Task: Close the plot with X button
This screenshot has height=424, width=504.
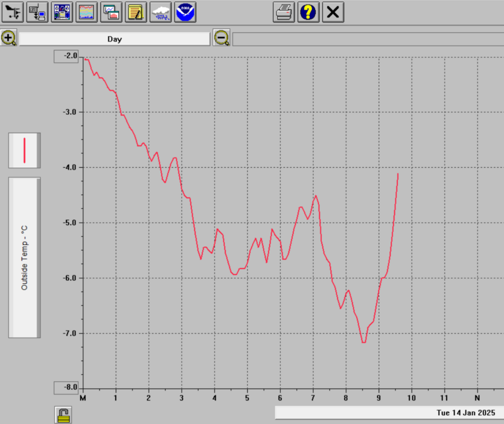Action: pos(333,12)
